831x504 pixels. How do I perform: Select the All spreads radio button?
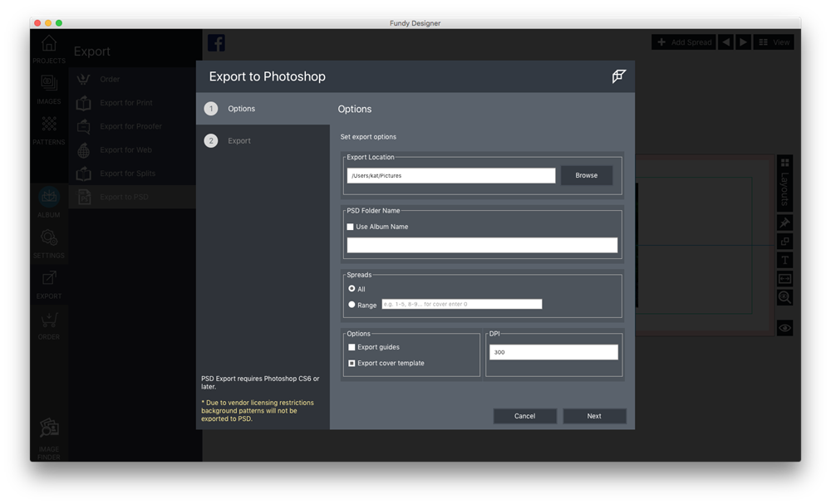[x=352, y=288]
